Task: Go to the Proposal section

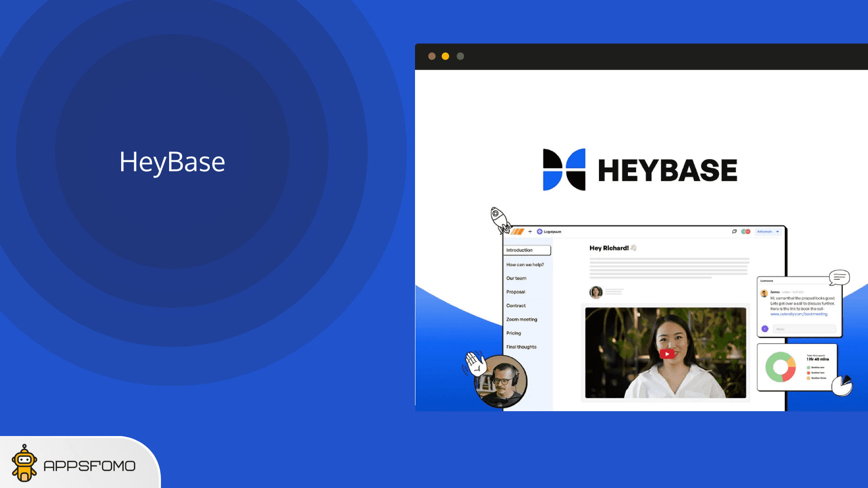Action: coord(515,292)
